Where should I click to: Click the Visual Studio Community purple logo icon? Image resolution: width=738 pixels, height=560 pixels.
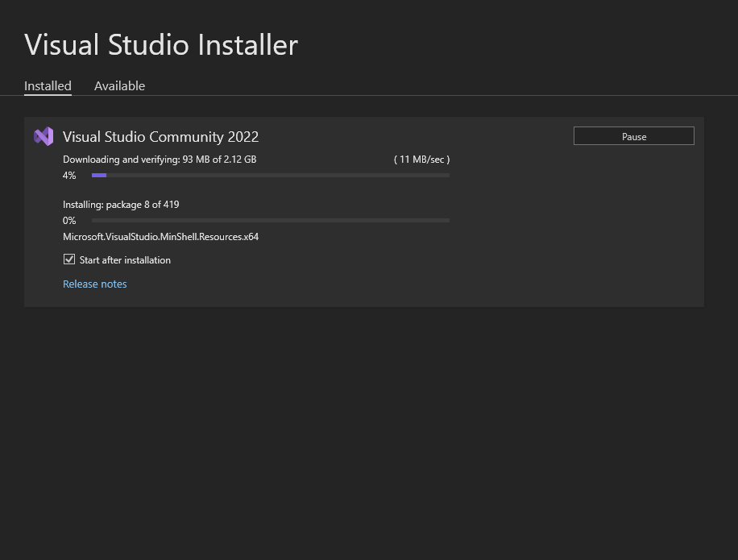click(x=44, y=136)
